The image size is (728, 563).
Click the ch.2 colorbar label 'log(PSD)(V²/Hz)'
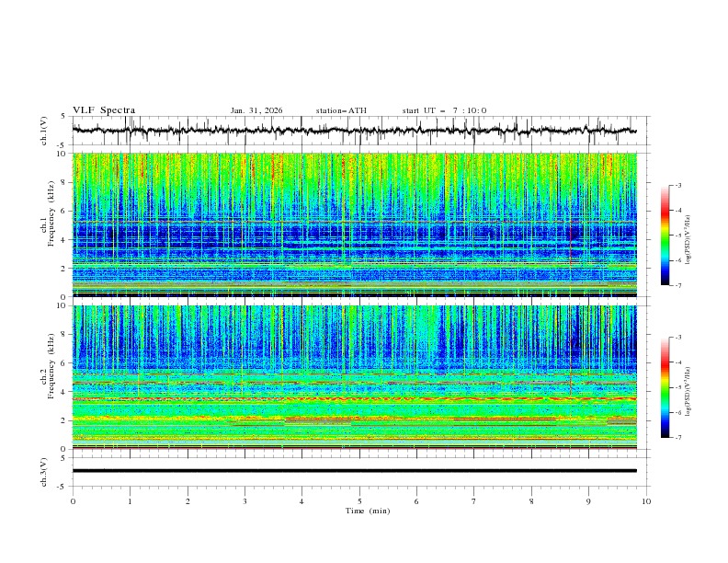click(688, 391)
